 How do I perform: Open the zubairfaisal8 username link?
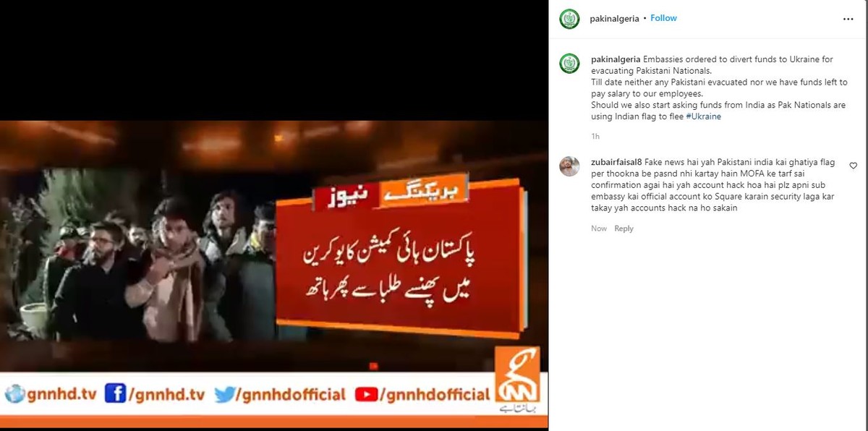pyautogui.click(x=616, y=163)
